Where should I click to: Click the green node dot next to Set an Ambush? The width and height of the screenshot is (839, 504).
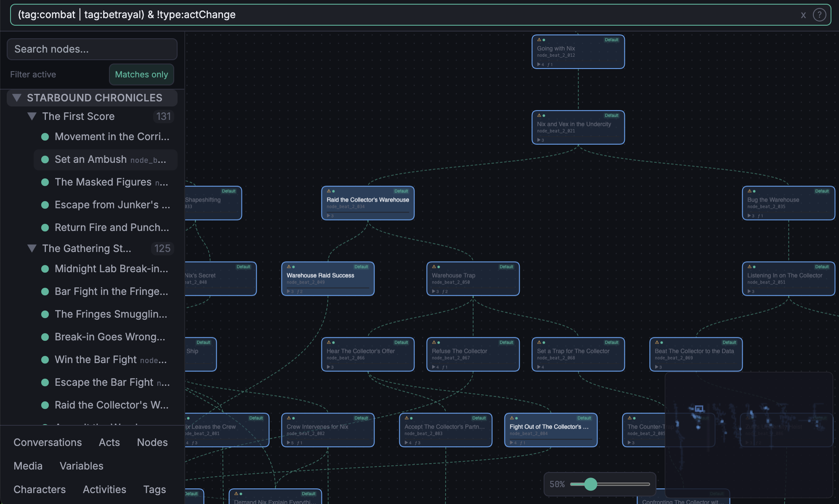45,159
